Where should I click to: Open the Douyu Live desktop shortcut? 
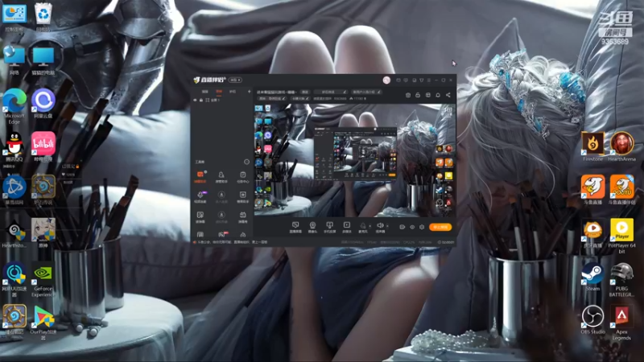592,190
